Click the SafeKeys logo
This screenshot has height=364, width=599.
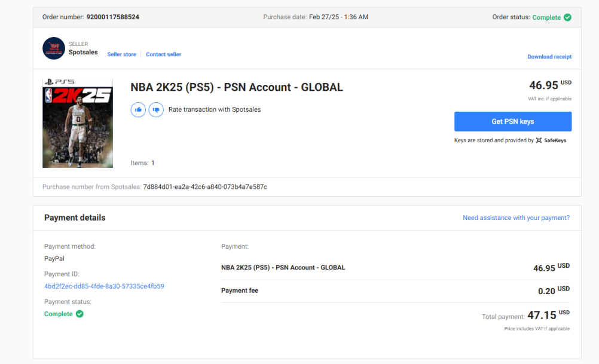click(x=551, y=140)
